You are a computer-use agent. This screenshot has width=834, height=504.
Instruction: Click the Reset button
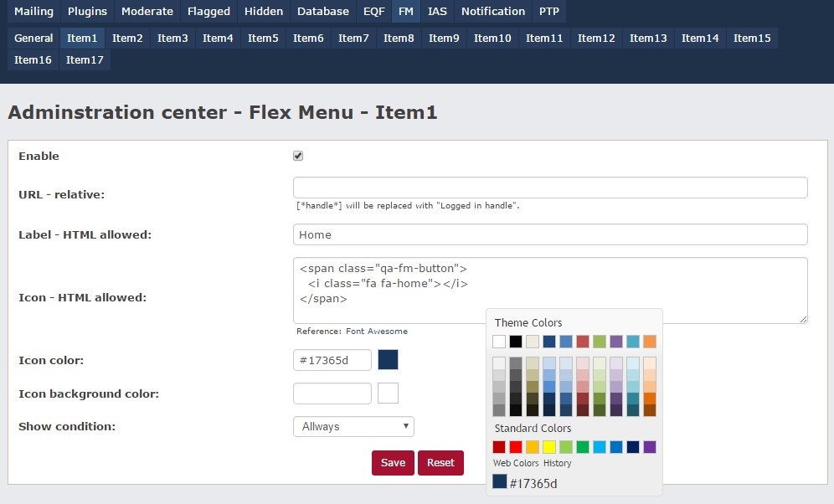point(440,463)
